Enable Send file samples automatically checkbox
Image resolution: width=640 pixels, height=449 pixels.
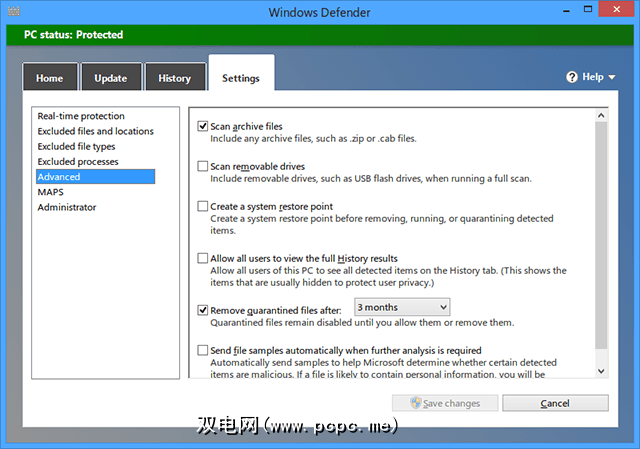pyautogui.click(x=203, y=351)
